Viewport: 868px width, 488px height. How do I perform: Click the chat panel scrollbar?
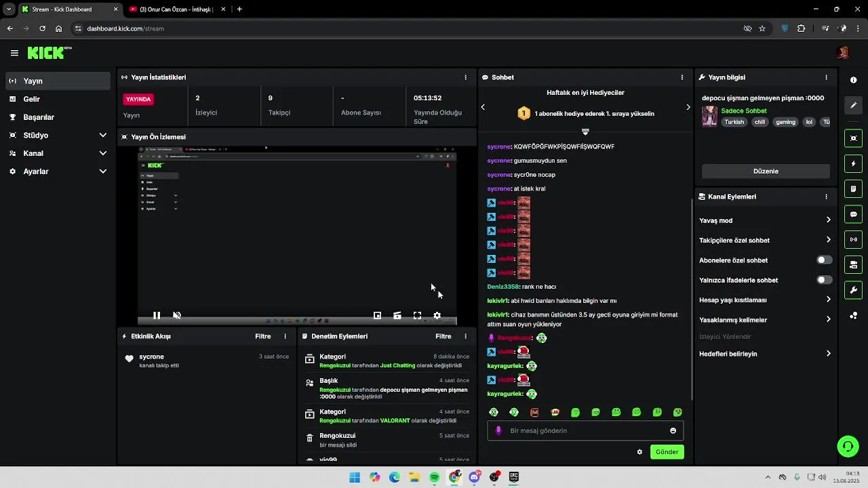tap(692, 298)
